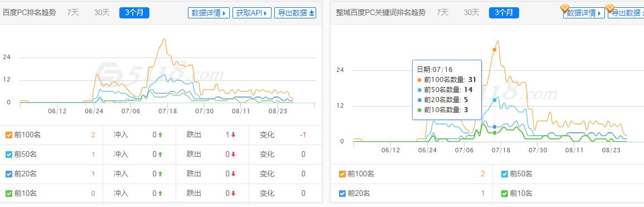644x207 pixels.
Task: Click the 百度PC排名趋势 panel title
Action: [30, 12]
